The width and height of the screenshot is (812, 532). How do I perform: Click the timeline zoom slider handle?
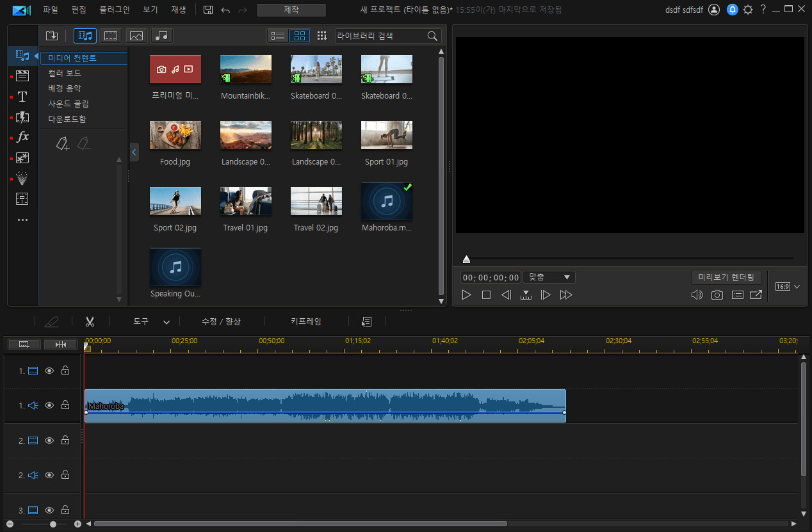click(53, 524)
